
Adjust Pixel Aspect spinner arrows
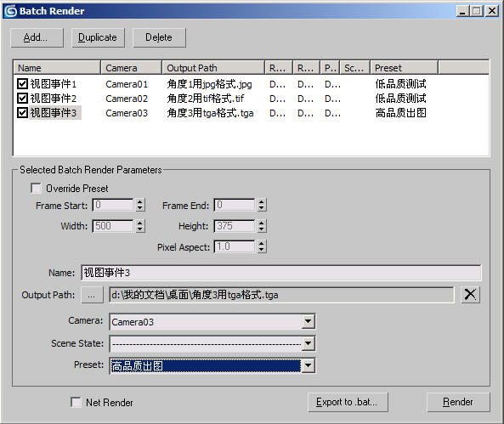point(261,246)
